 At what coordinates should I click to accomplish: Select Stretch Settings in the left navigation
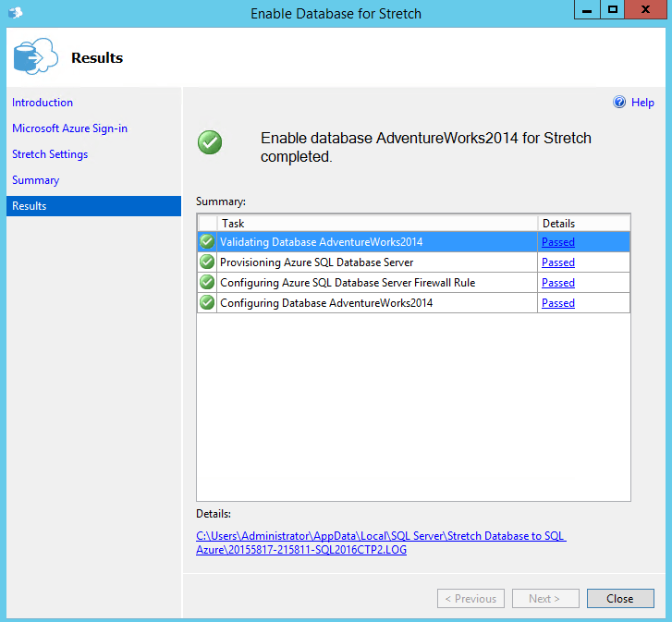50,154
